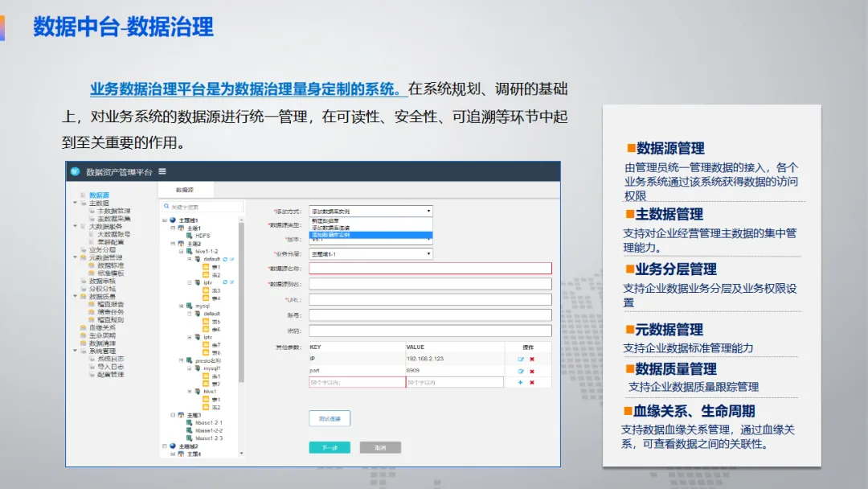Open the 业务分层 dropdown showing 主题域1-1
The height and width of the screenshot is (489, 868).
tap(371, 254)
